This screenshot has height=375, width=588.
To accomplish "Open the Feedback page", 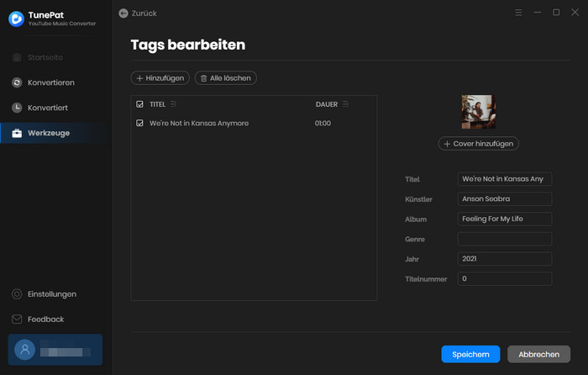I will (x=45, y=319).
